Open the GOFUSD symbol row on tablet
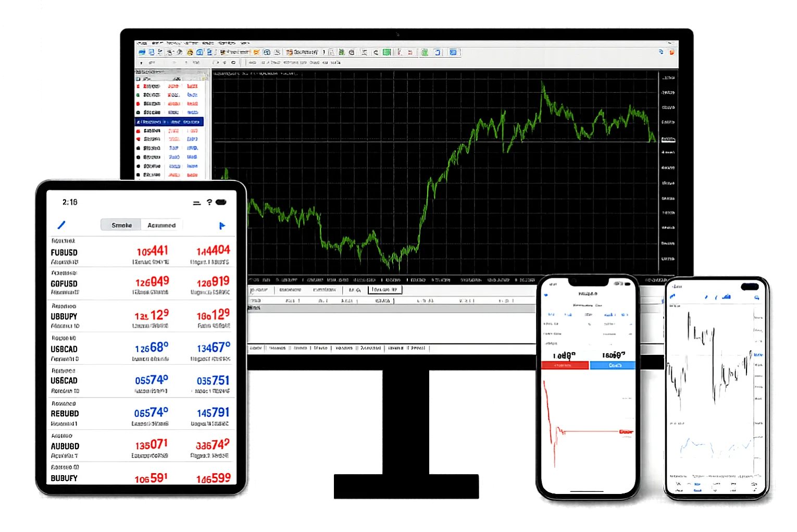This screenshot has height=532, width=797. (141, 283)
